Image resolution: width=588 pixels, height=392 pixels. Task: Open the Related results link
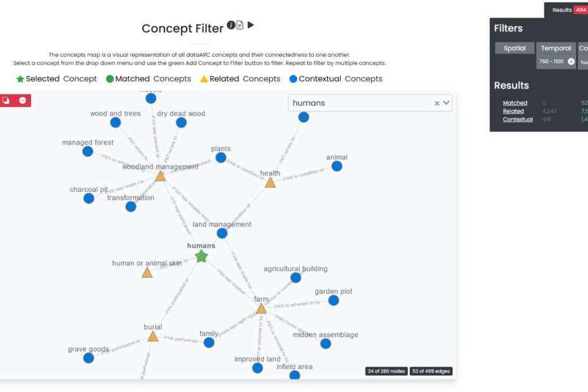click(x=512, y=111)
